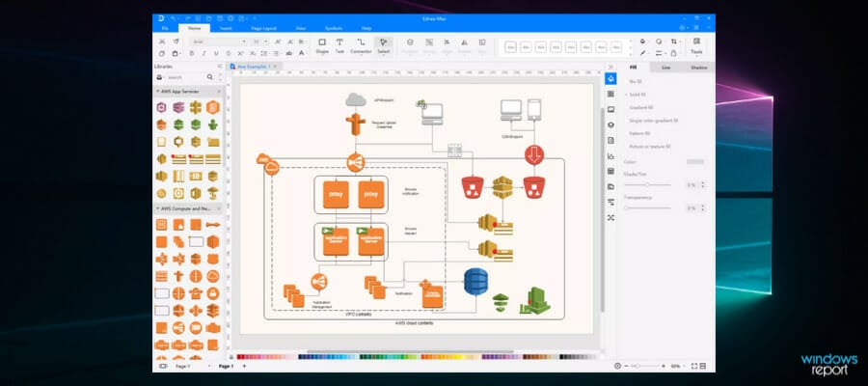The image size is (868, 386).
Task: Click the add page plus button
Action: coord(244,366)
